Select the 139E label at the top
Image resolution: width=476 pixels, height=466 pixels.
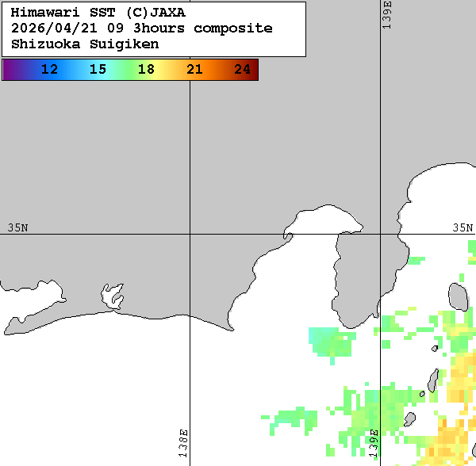click(388, 15)
